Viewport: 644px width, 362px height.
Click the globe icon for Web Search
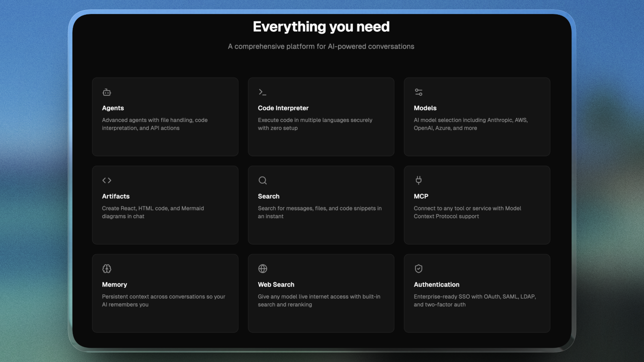click(263, 268)
